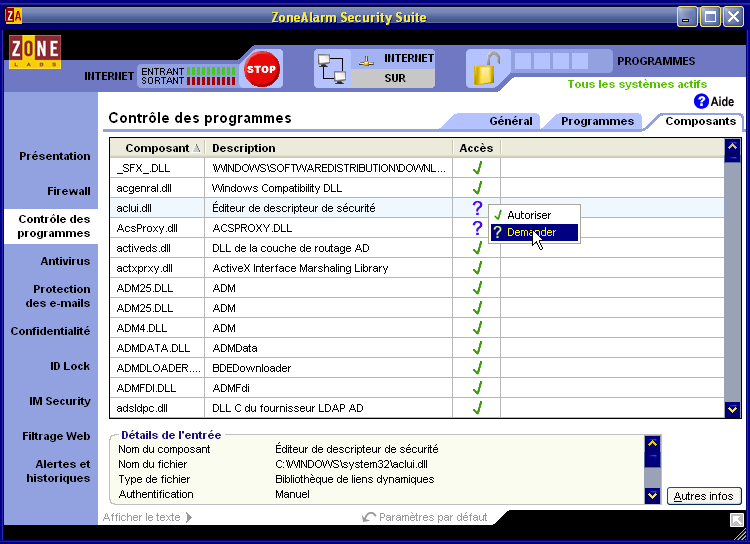Click access checkmark for ADM4.DLL
Screen dimensions: 750x544
[x=477, y=328]
